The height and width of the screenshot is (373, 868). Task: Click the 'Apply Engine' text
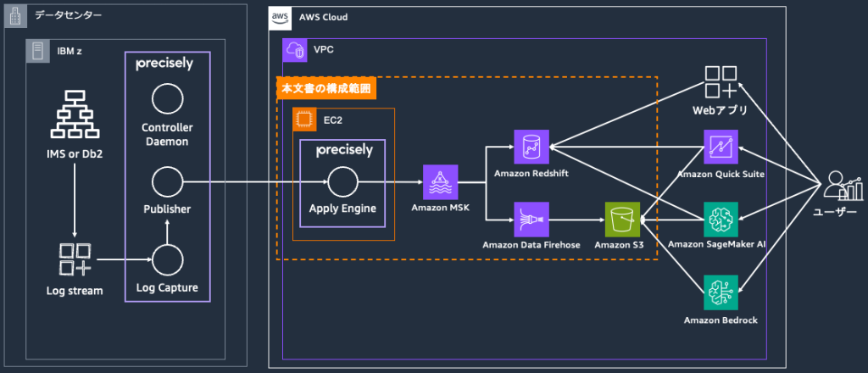342,209
